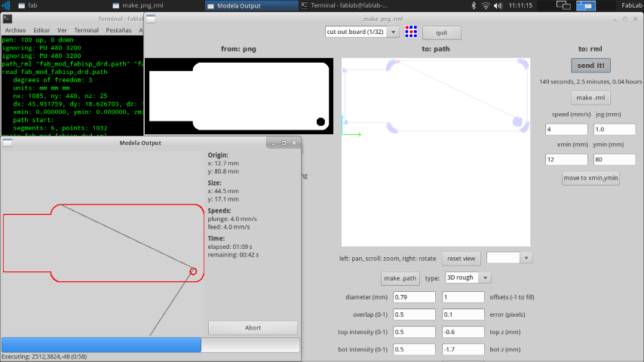
Task: Click move to xmin,ymin button
Action: (590, 178)
